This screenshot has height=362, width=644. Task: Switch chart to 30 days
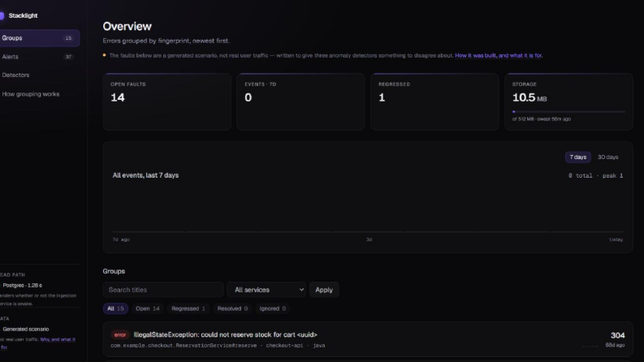(x=607, y=157)
